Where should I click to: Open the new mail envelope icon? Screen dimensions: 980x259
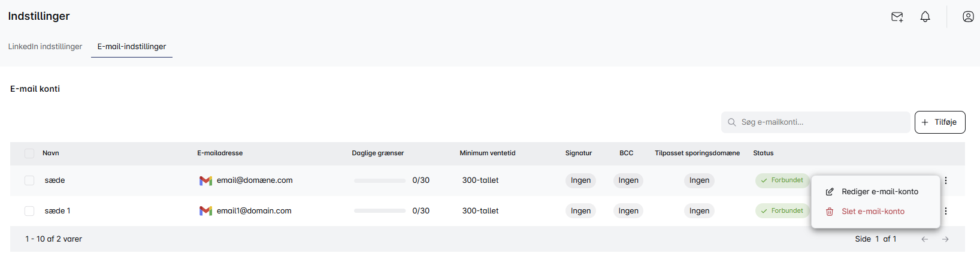[x=897, y=17]
